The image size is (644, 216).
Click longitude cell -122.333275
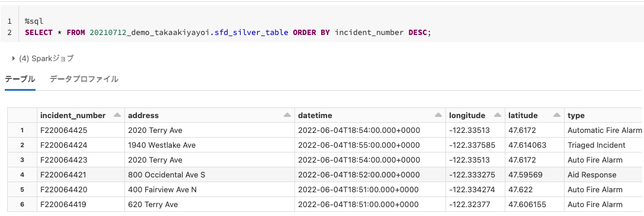pyautogui.click(x=475, y=175)
